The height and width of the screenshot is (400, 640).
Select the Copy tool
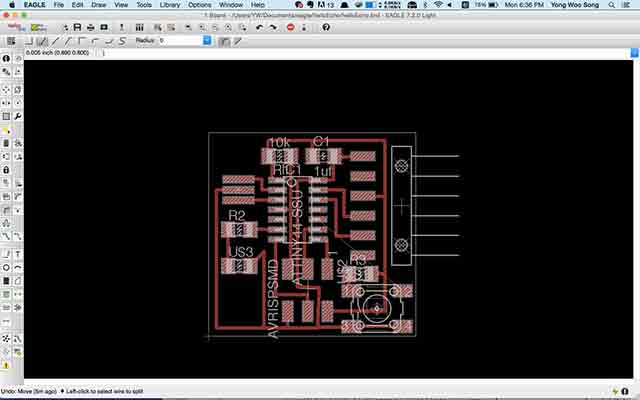[x=18, y=89]
